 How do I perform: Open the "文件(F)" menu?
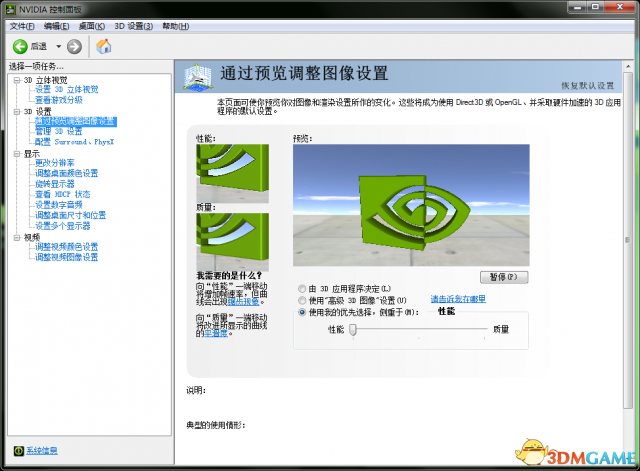(22, 25)
